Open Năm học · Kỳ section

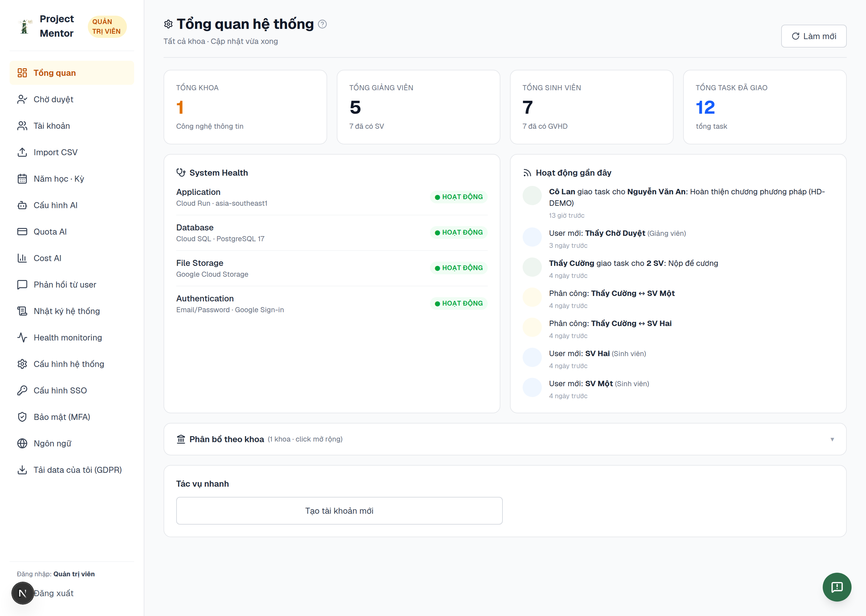coord(72,179)
